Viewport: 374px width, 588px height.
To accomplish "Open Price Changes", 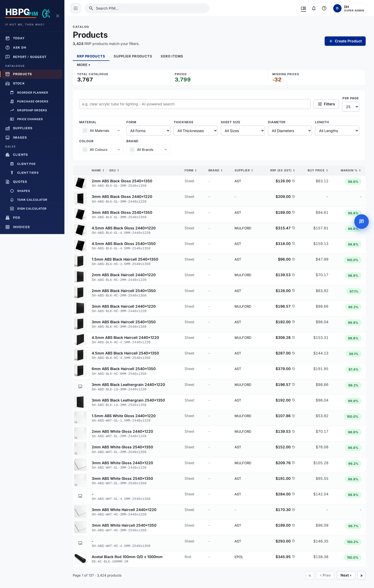I will click(32, 119).
